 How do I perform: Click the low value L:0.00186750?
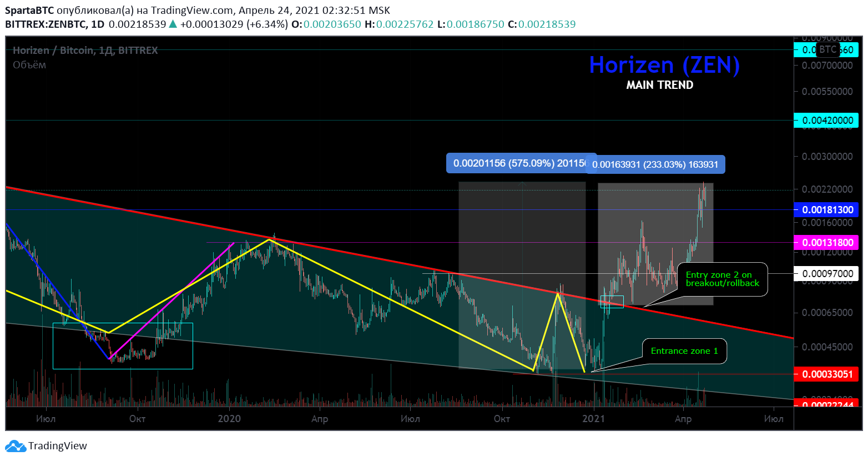(471, 24)
